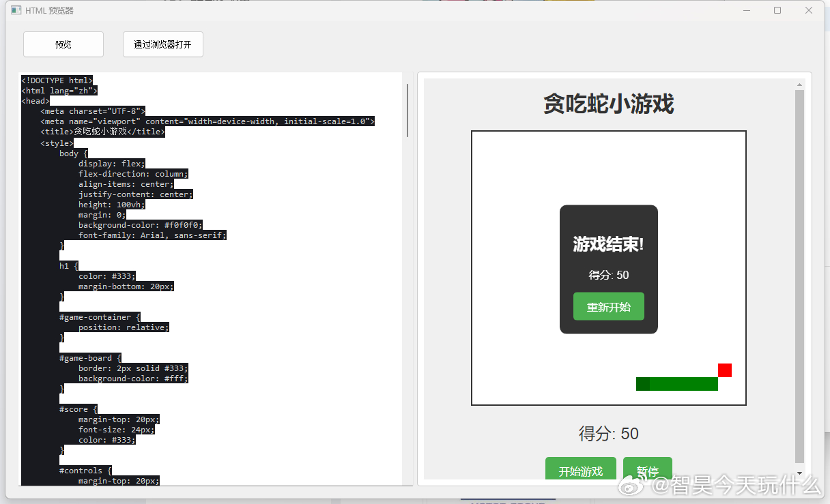
Task: Minimize the HTML 预览器 window
Action: click(x=747, y=10)
